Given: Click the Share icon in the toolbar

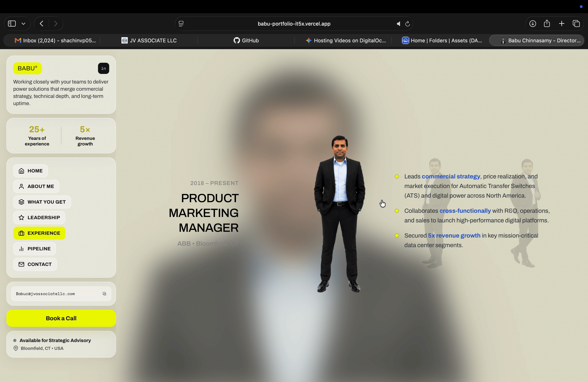Looking at the screenshot, I should tap(547, 23).
